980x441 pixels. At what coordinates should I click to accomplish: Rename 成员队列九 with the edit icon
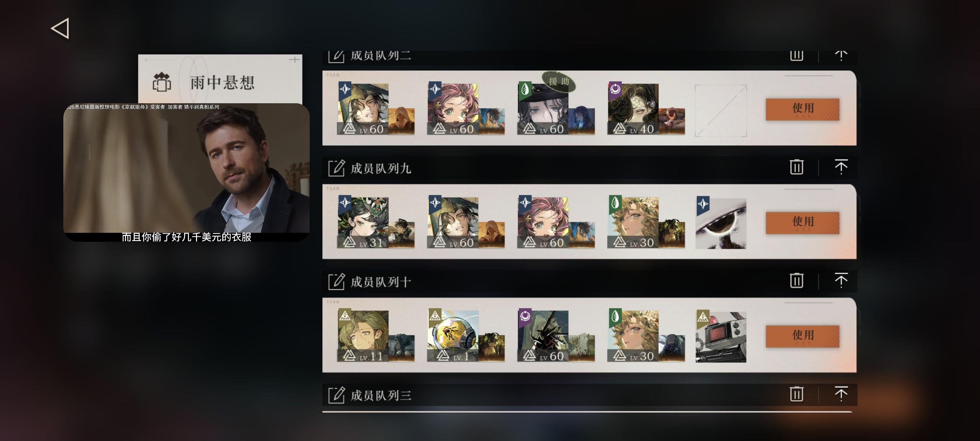pos(336,168)
